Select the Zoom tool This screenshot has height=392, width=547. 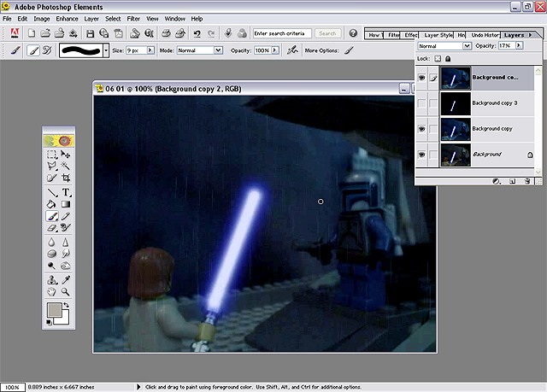(x=65, y=291)
